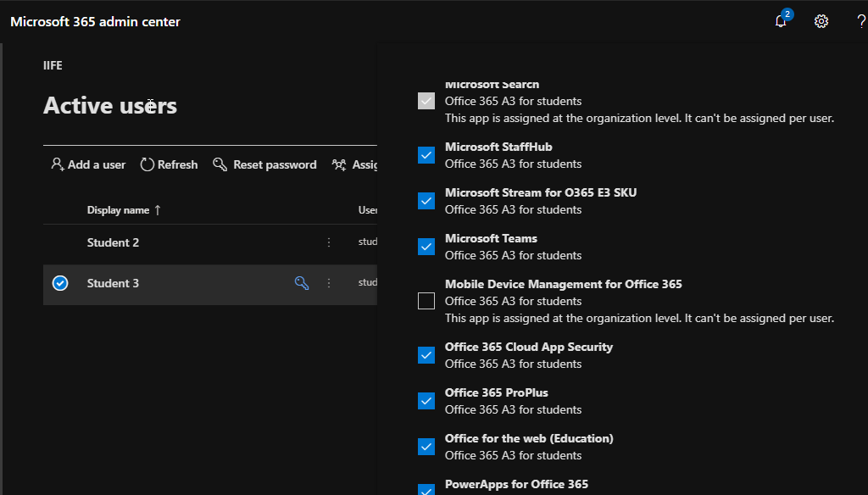Uncheck PowerApps for Office 365 checkbox

coord(426,489)
